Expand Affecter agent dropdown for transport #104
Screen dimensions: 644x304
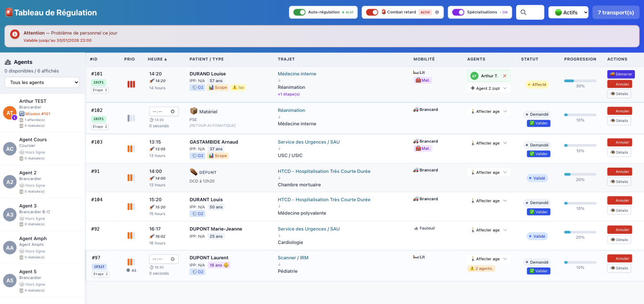tap(489, 201)
